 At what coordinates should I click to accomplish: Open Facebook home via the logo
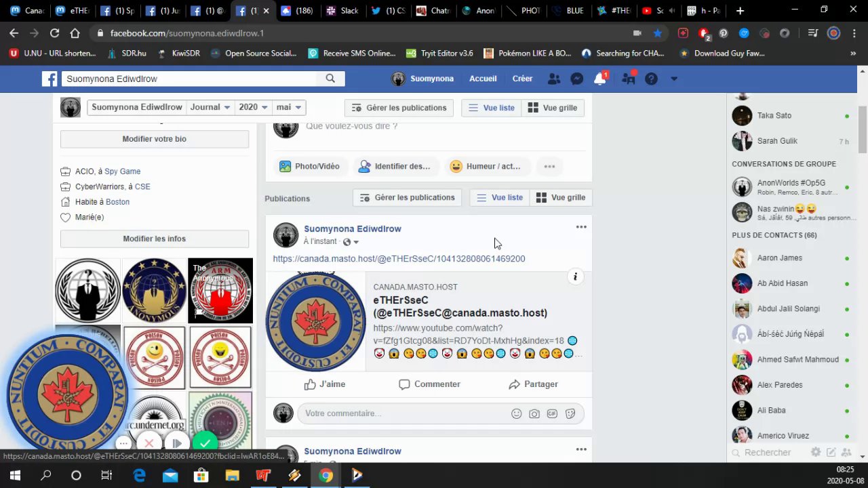[x=50, y=79]
